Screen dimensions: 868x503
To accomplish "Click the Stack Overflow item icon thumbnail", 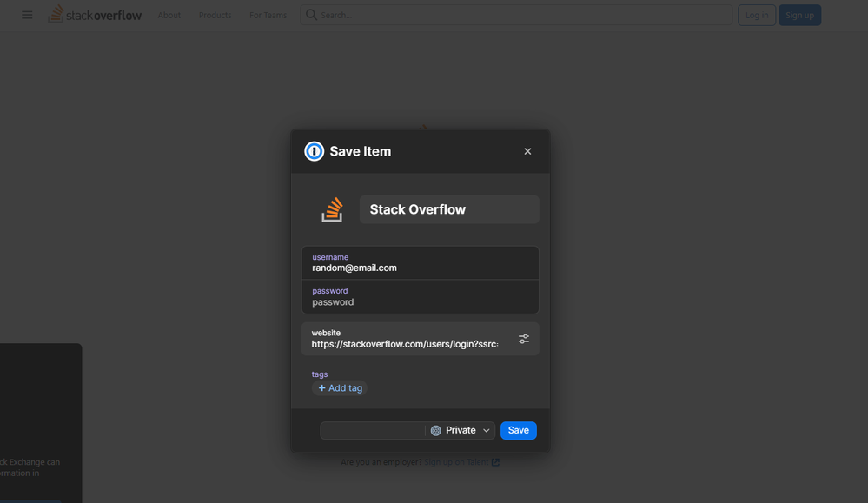I will click(x=332, y=209).
